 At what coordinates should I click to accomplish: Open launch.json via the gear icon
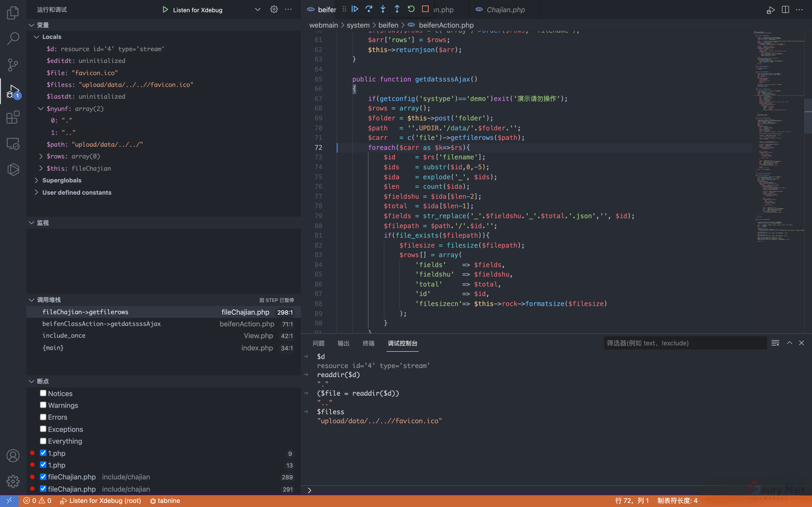pos(274,9)
